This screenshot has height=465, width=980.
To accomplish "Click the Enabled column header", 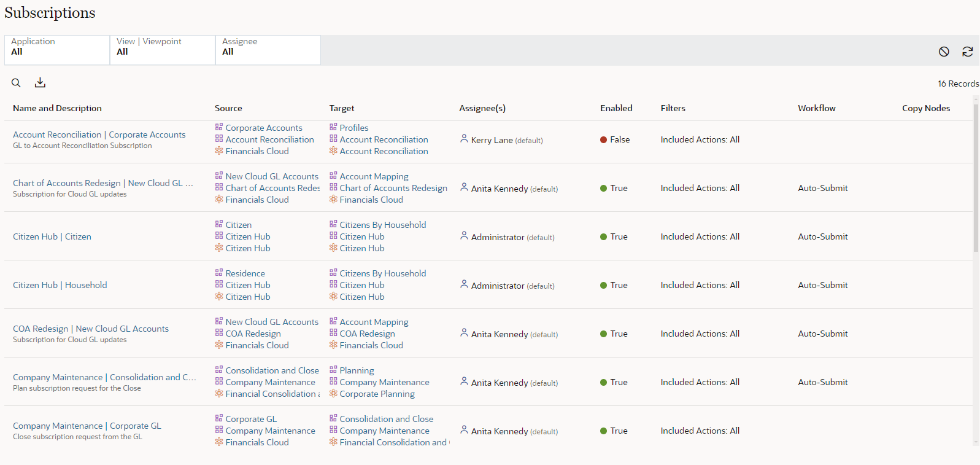I will pyautogui.click(x=616, y=108).
